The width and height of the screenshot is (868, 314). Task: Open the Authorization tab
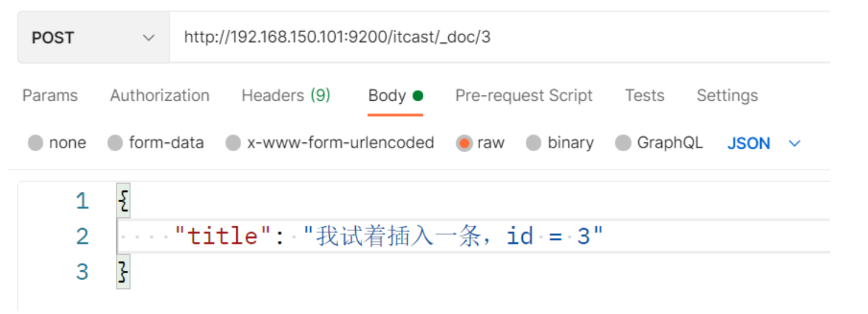pos(159,95)
